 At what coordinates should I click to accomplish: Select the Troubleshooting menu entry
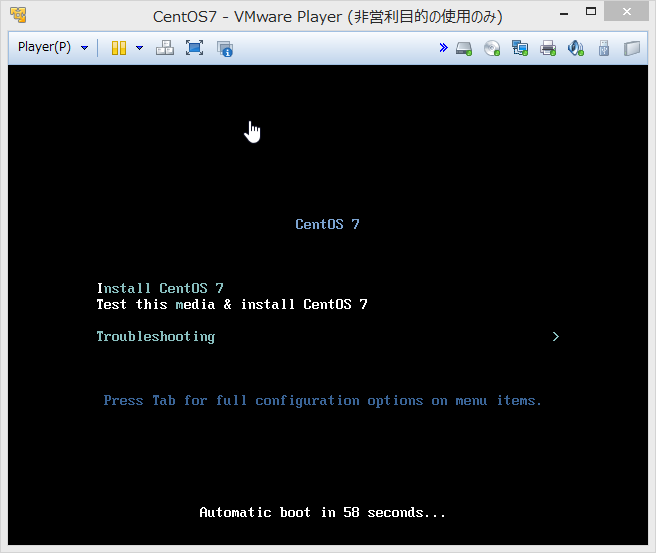click(156, 337)
